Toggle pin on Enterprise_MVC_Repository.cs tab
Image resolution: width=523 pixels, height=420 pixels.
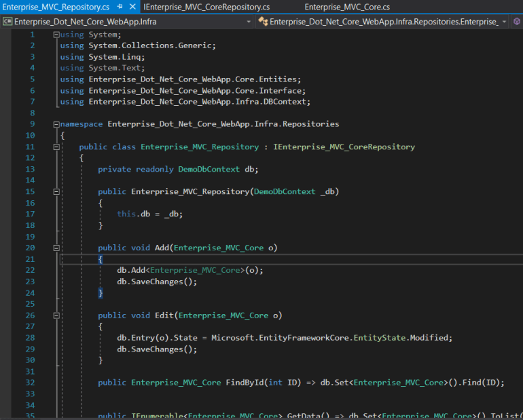pos(120,7)
